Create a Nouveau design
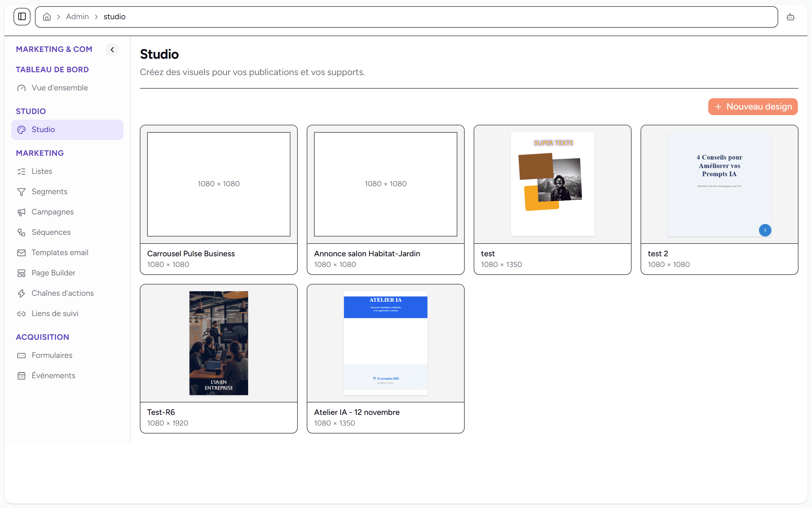812x508 pixels. 753,107
